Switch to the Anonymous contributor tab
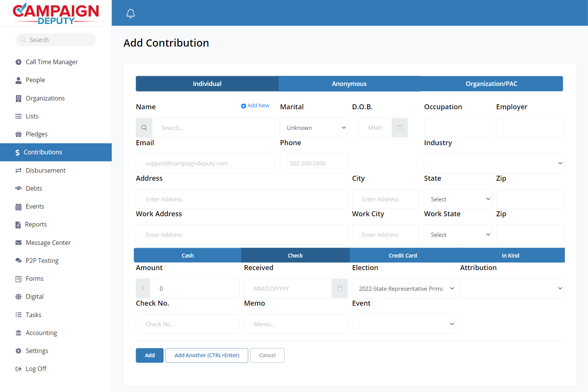This screenshot has height=392, width=588. [349, 84]
